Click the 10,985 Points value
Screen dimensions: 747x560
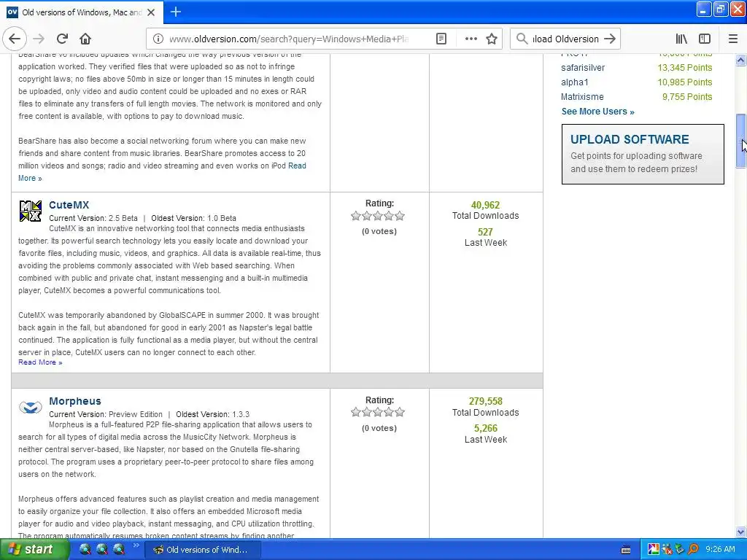[x=684, y=82]
